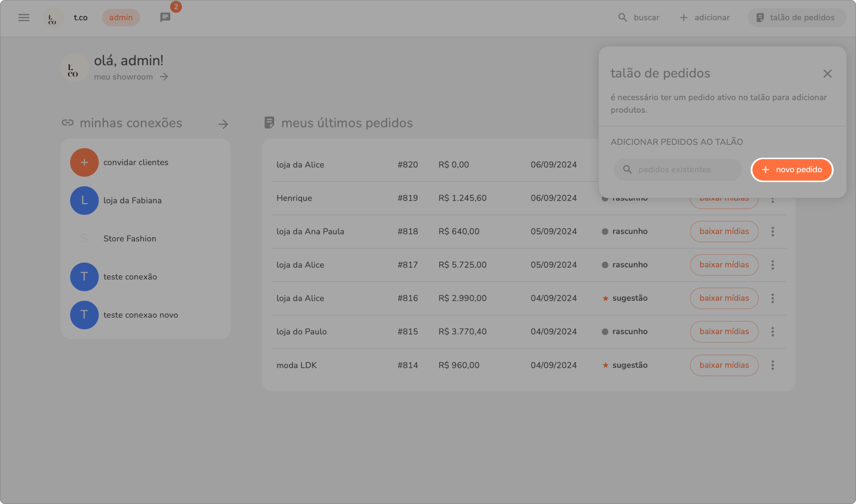Open the teste conexao novo avatar
Screen dimensions: 856x504
coord(84,315)
